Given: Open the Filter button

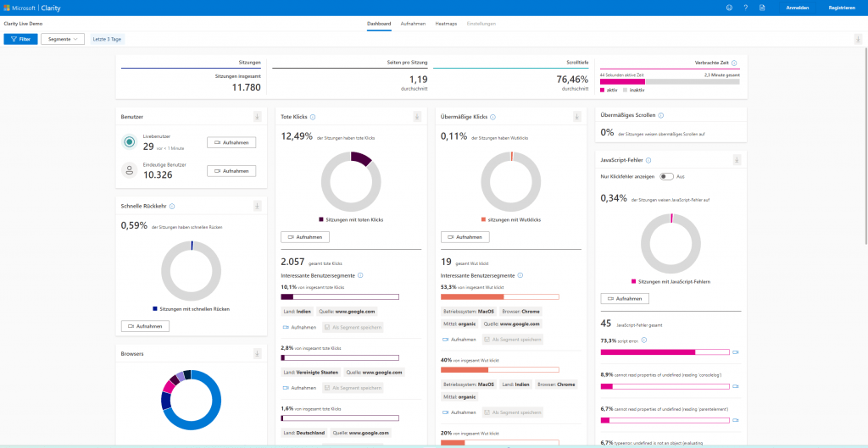Looking at the screenshot, I should [x=20, y=39].
